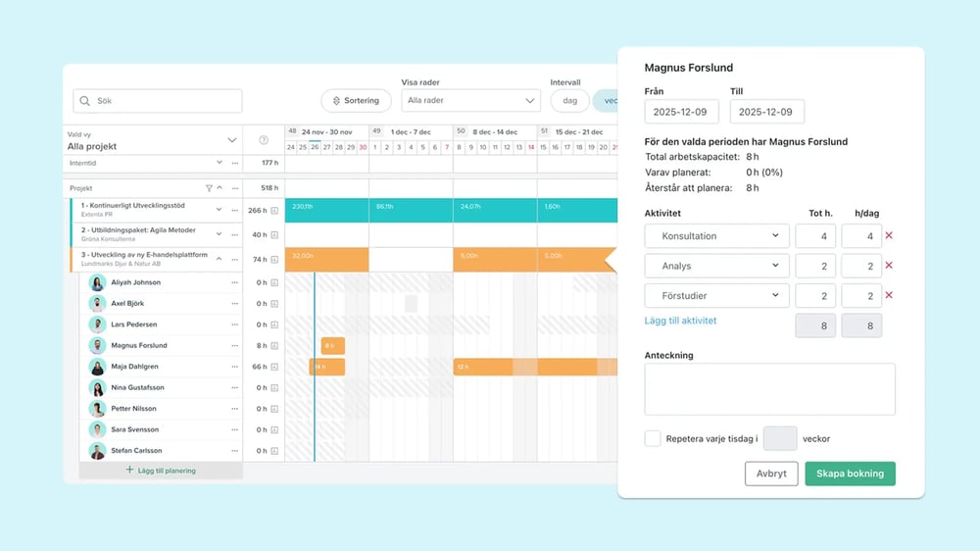The height and width of the screenshot is (551, 980).
Task: Switch interval to dag
Action: point(569,100)
